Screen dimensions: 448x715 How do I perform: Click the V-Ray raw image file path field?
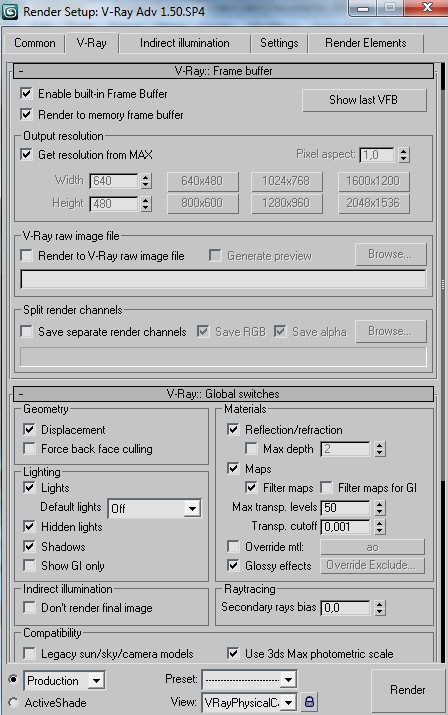[x=224, y=280]
